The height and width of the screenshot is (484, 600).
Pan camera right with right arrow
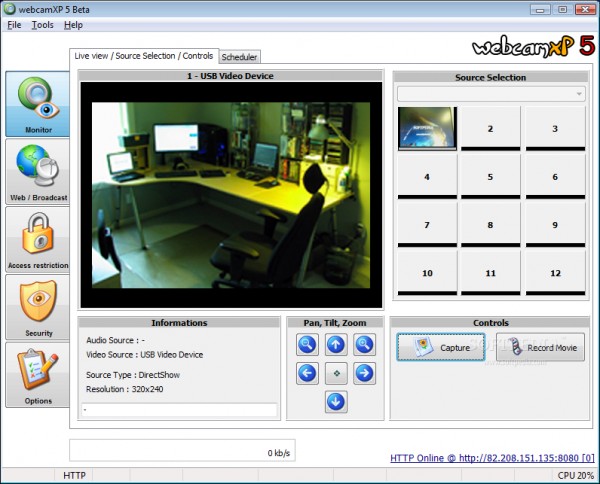(364, 373)
